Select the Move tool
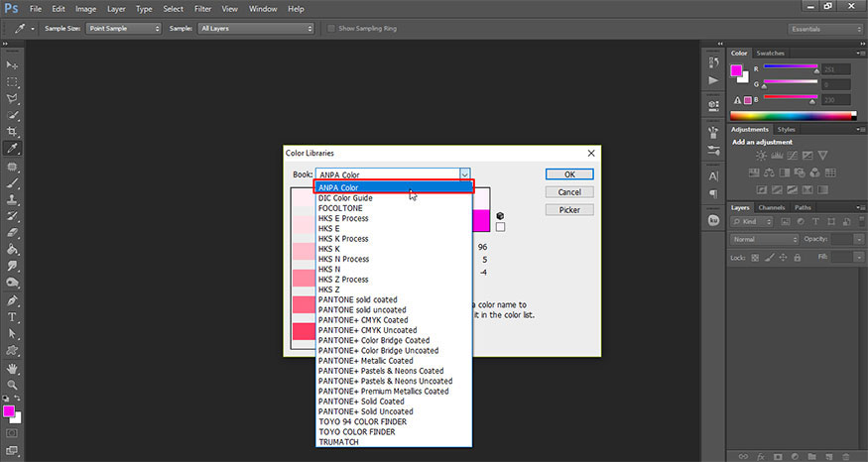This screenshot has height=462, width=868. pos(13,64)
